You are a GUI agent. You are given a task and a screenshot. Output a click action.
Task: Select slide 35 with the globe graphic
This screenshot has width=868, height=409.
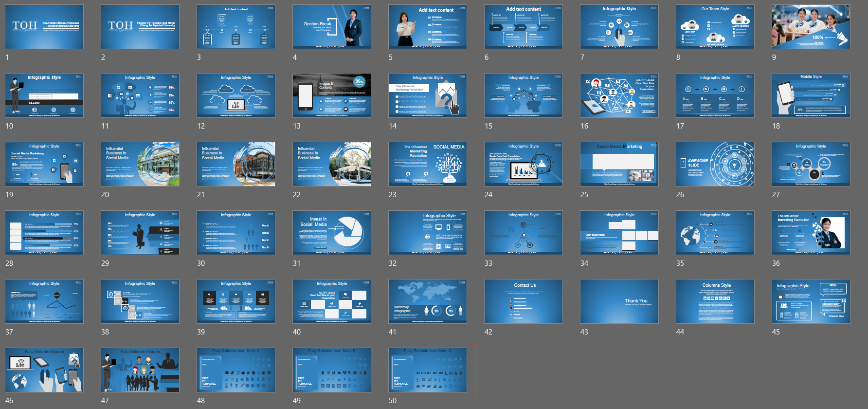(715, 233)
